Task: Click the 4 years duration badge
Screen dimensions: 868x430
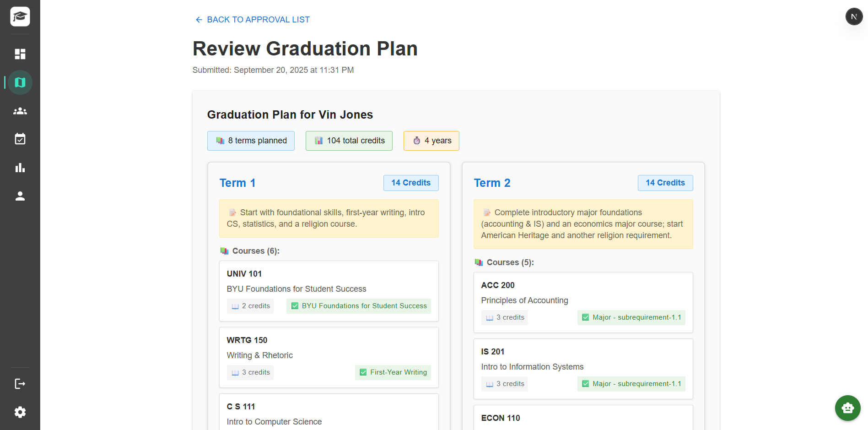Action: pos(431,141)
